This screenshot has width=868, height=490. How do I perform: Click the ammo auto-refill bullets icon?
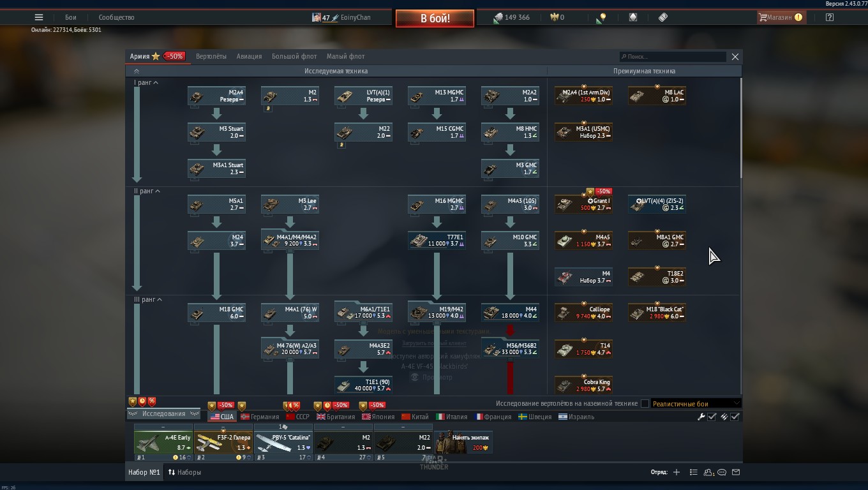coord(724,417)
